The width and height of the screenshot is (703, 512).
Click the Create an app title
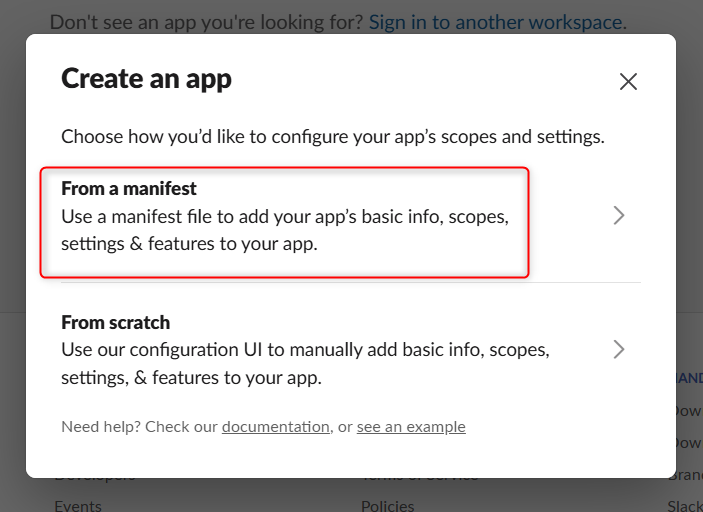[146, 79]
